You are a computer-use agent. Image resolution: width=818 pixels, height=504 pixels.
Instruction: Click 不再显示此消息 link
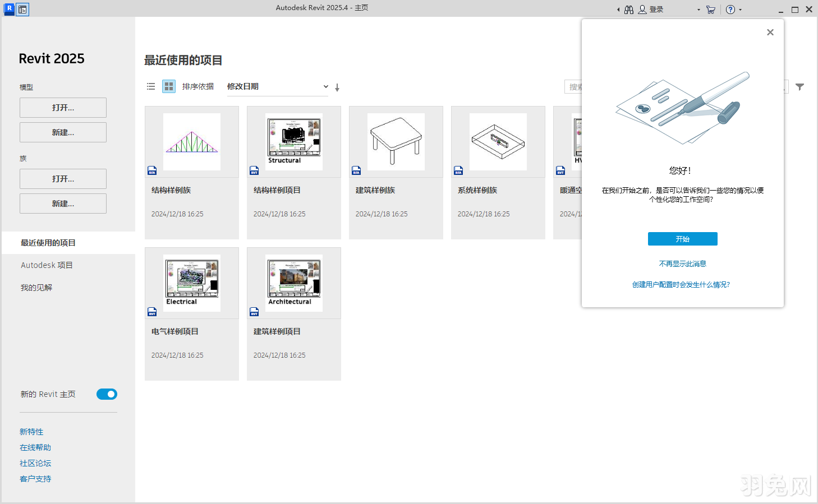click(682, 263)
